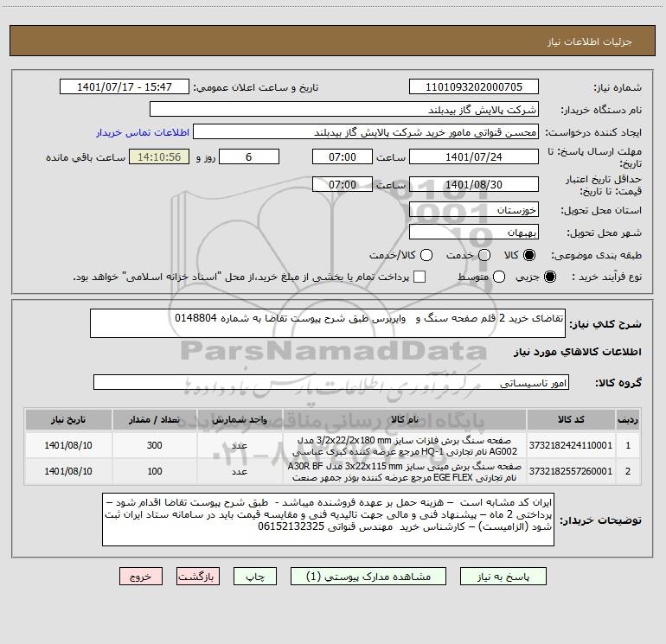Viewport: 666px width, 644px height.
Task: Tick the Islamic treasury bonds payment checkbox
Action: pyautogui.click(x=419, y=277)
